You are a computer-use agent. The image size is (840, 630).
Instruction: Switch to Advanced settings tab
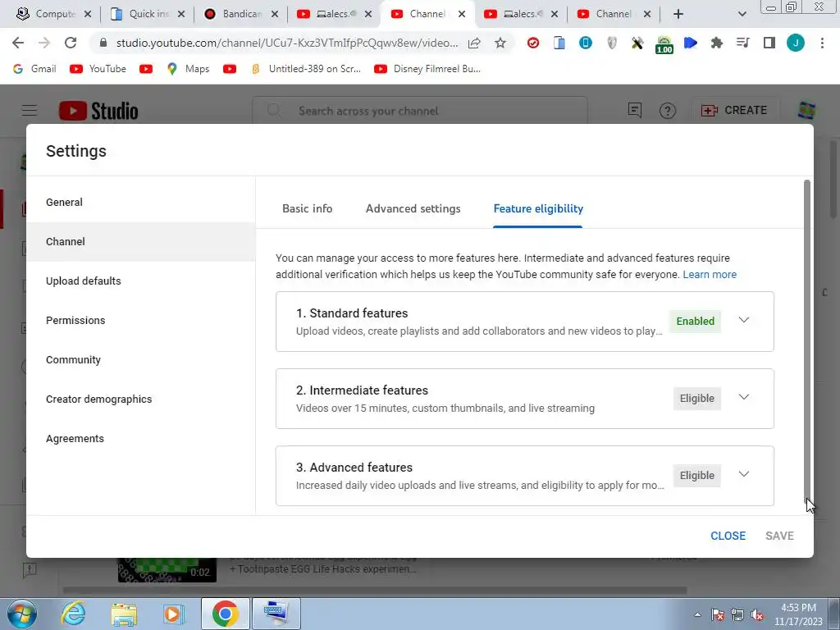[413, 209]
